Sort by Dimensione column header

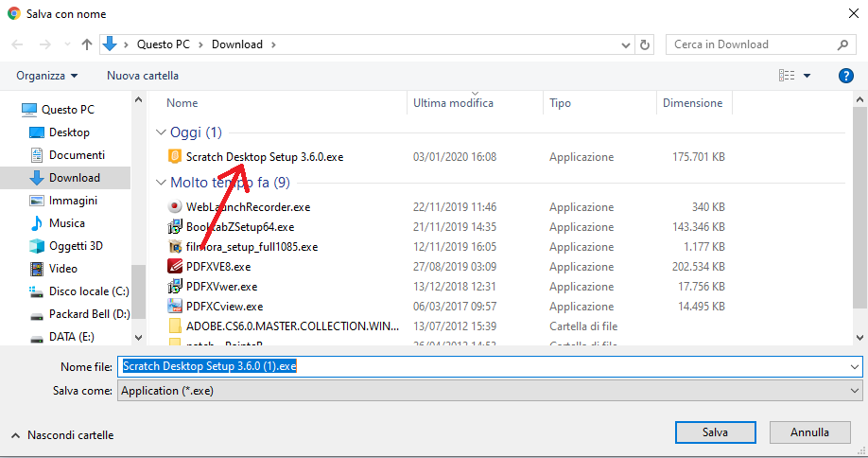[x=692, y=103]
